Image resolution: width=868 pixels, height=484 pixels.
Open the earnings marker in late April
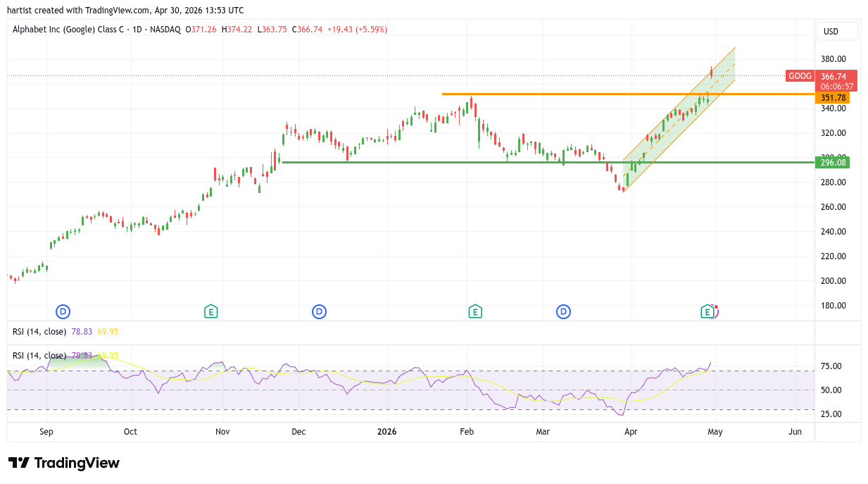[x=707, y=311]
